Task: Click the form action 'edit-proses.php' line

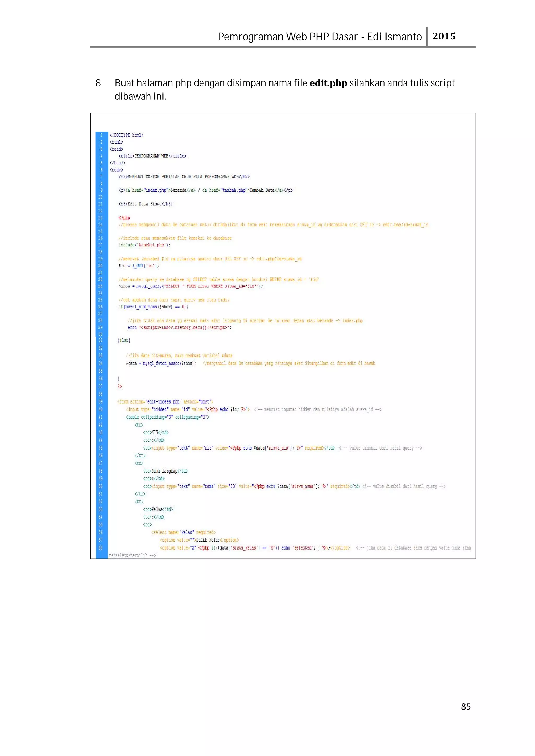Action: pos(165,402)
